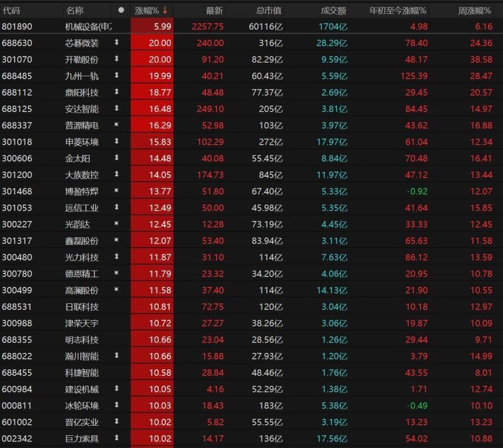The image size is (503, 448).
Task: Click the marker icon next to 瀚川智能
Action: pos(116,355)
